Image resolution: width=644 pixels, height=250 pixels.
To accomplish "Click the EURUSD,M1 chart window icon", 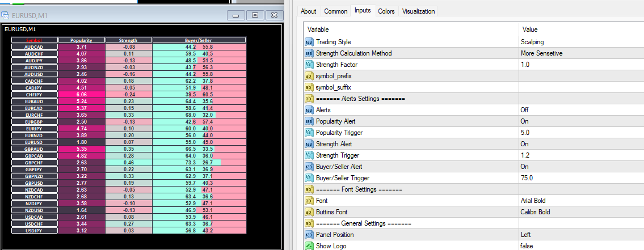I will tap(6, 16).
